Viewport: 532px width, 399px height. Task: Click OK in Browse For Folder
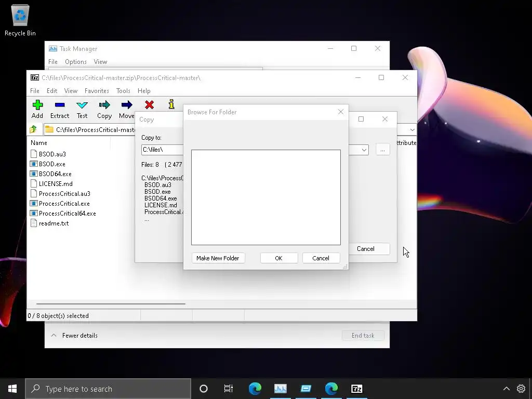[279, 258]
